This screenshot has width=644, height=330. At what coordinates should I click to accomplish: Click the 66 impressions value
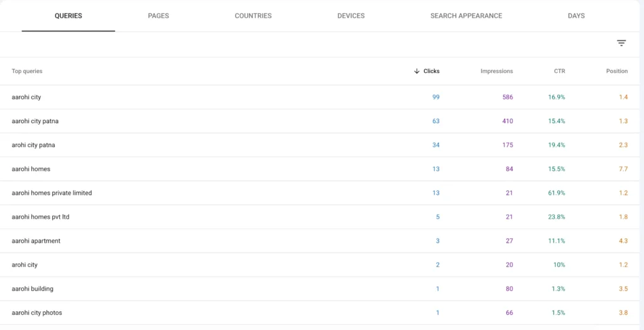coord(509,313)
